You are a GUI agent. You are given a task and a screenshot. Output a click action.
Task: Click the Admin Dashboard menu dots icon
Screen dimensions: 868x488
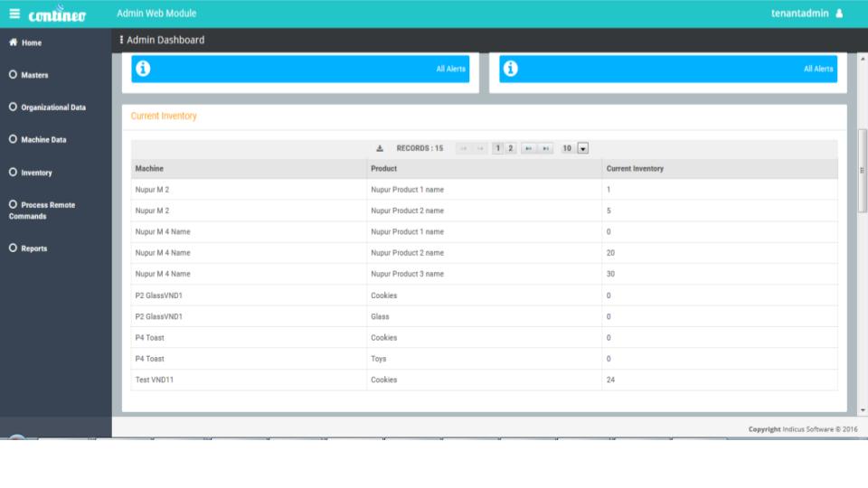[121, 40]
